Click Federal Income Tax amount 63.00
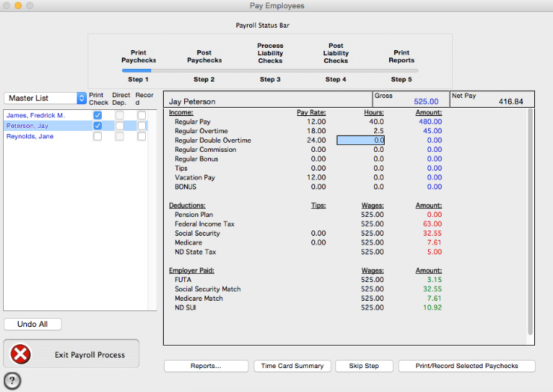This screenshot has width=553, height=392. coord(433,224)
